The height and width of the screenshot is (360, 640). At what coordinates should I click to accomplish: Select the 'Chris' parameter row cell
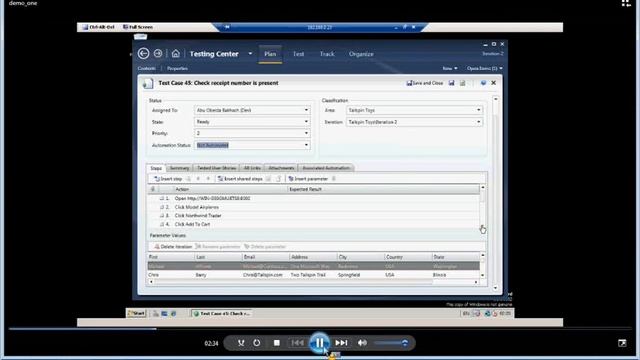pyautogui.click(x=171, y=275)
